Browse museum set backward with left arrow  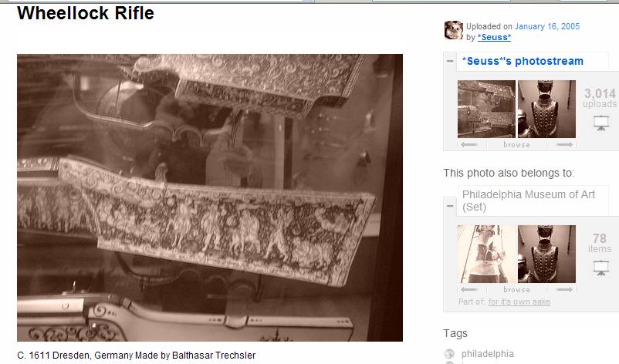coord(469,289)
